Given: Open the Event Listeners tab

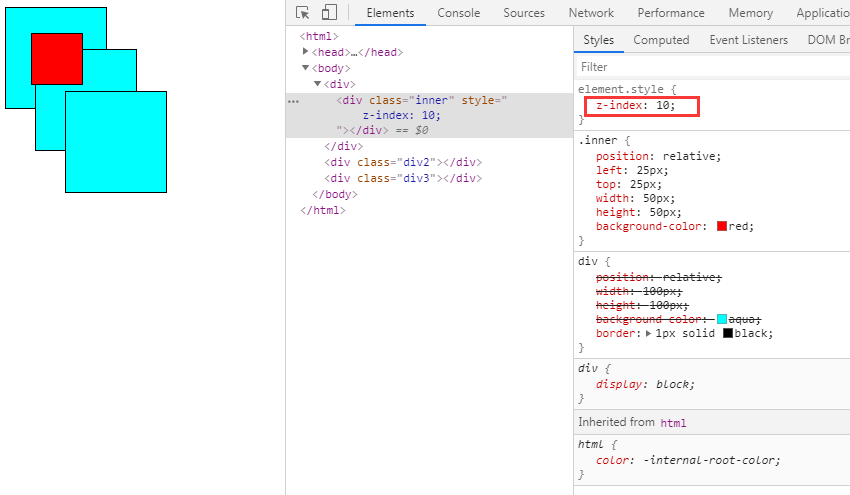Looking at the screenshot, I should (748, 40).
